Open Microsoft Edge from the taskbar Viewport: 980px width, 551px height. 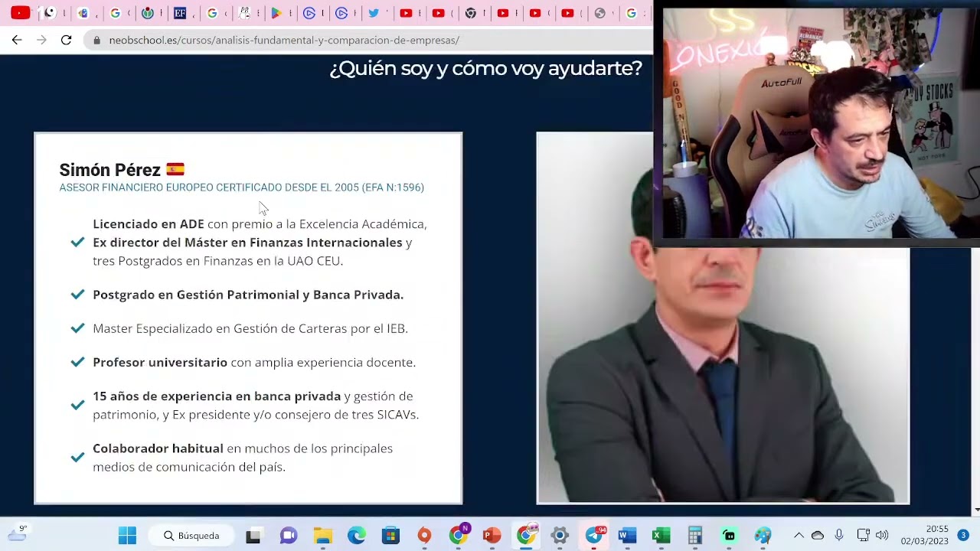coord(357,535)
